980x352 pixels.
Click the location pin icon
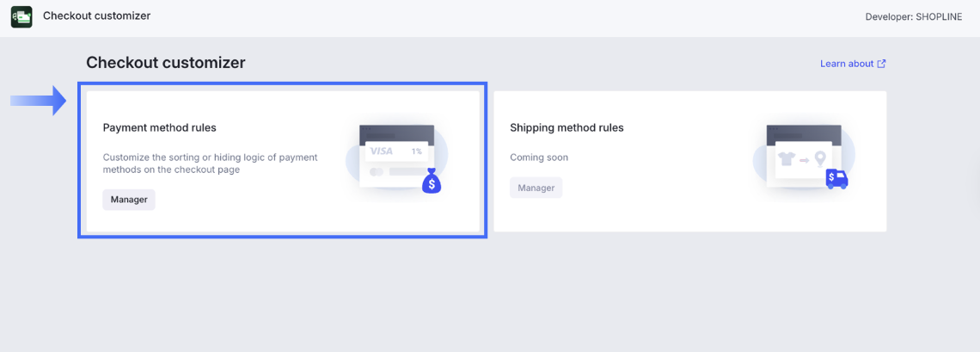tap(820, 159)
